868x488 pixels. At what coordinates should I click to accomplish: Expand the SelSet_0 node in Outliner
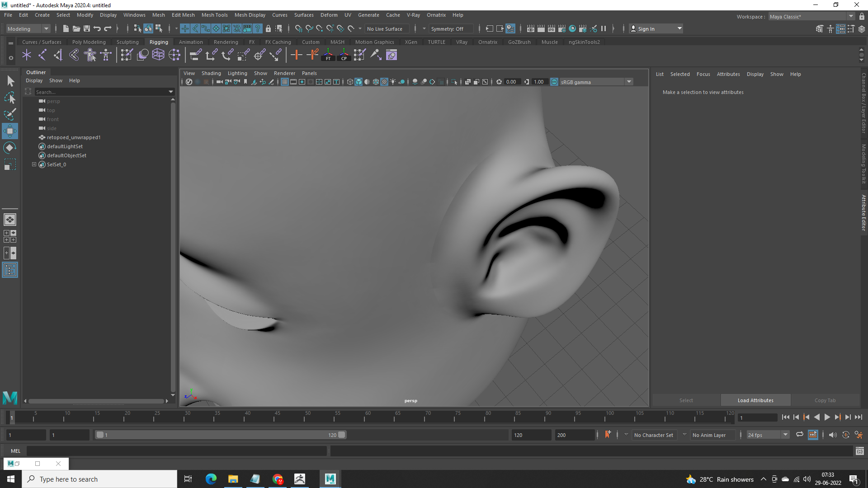click(34, 164)
